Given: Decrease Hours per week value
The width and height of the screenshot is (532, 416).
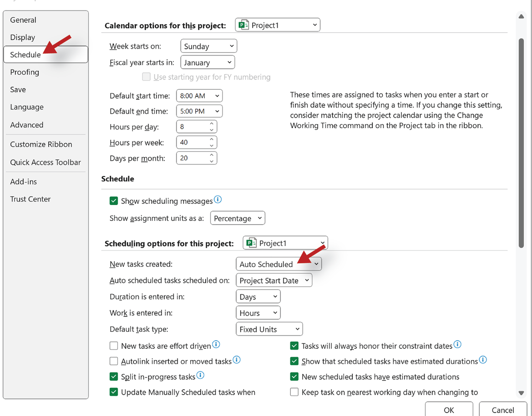Looking at the screenshot, I should 211,145.
